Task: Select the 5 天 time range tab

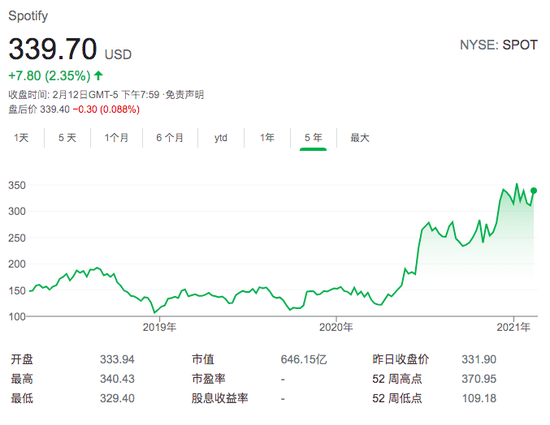Action: (67, 138)
